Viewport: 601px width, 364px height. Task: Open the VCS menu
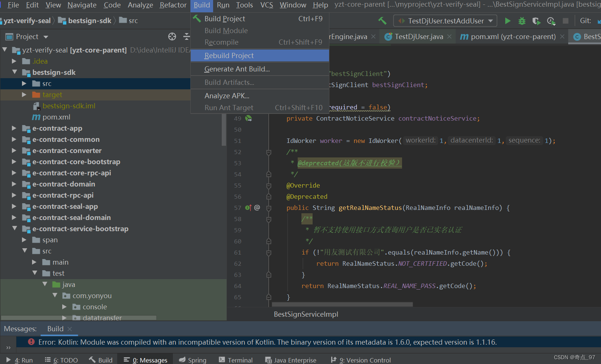(x=266, y=5)
